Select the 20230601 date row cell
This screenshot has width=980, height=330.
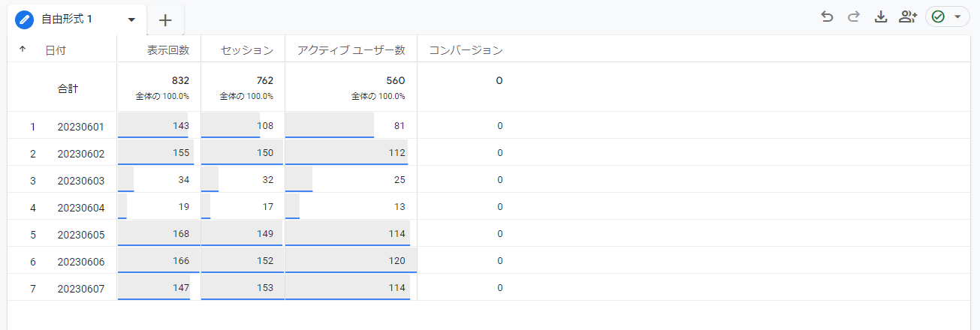tap(80, 126)
